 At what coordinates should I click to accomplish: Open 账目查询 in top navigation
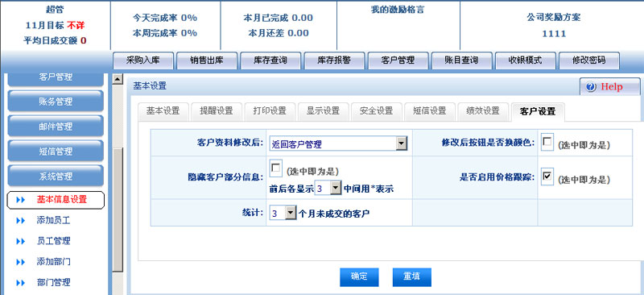point(461,60)
